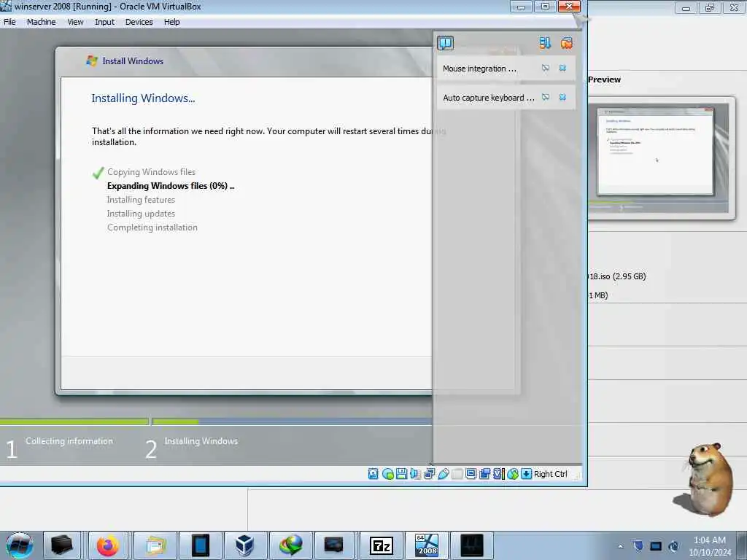Viewport: 747px width, 560px height.
Task: Open the blue tablet taskbar icon
Action: click(200, 545)
